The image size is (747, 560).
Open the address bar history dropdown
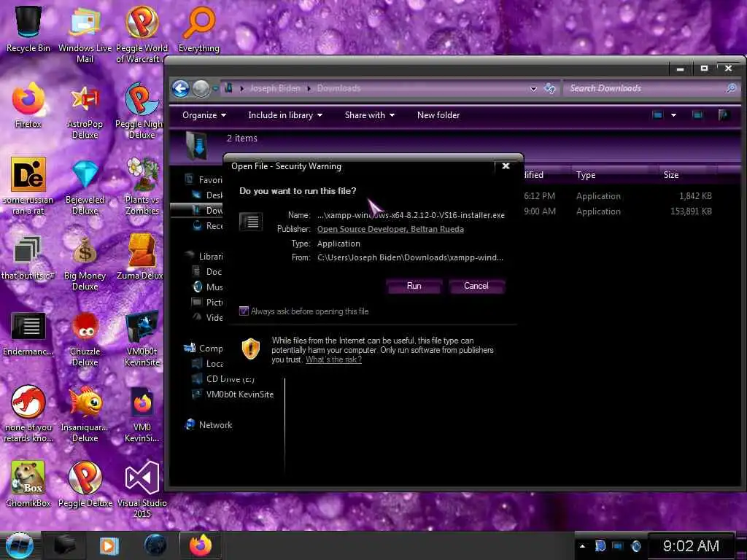[x=533, y=88]
